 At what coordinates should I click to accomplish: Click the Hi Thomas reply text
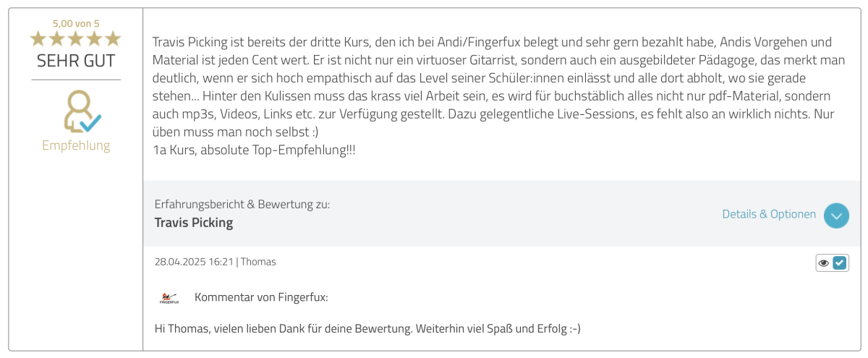(x=367, y=329)
